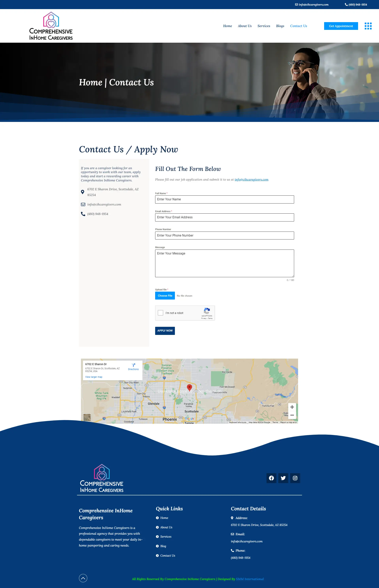The image size is (379, 588).
Task: Click the Full Name input field
Action: [x=224, y=199]
